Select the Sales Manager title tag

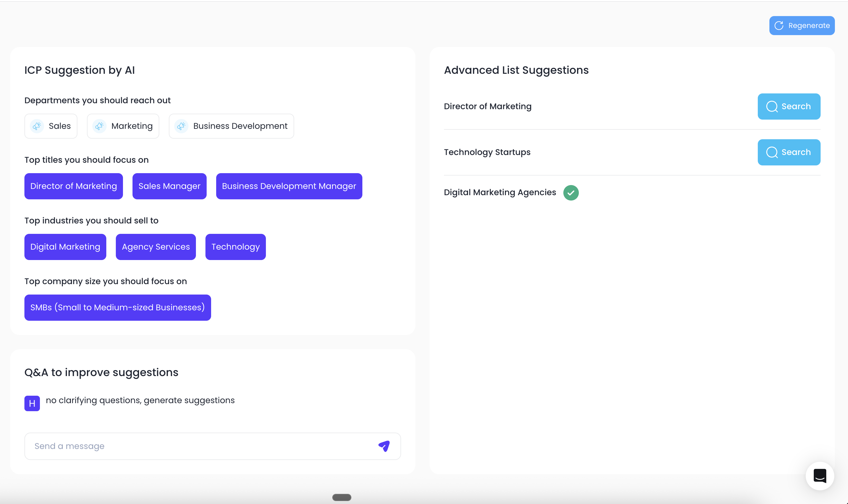[x=169, y=186]
